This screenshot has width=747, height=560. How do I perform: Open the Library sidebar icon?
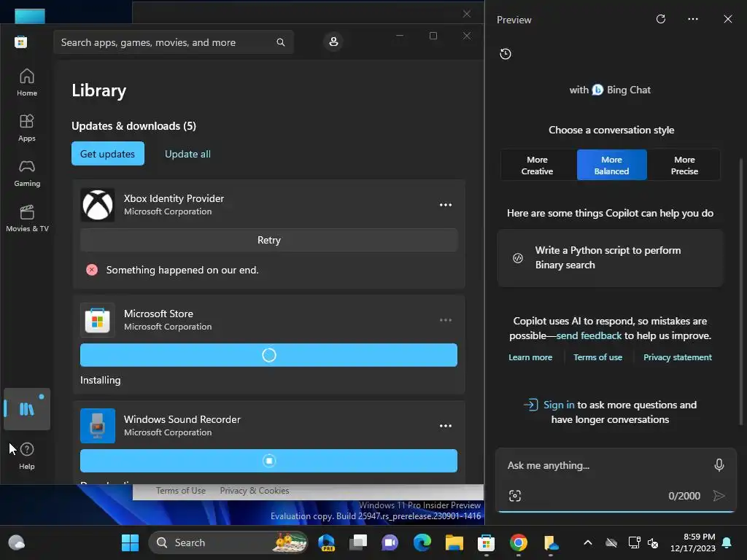[27, 409]
